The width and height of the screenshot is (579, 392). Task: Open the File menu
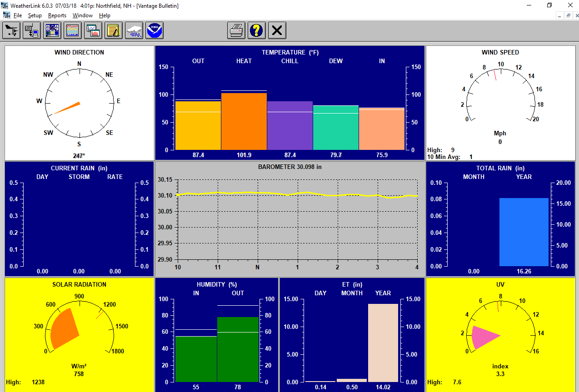(x=18, y=15)
